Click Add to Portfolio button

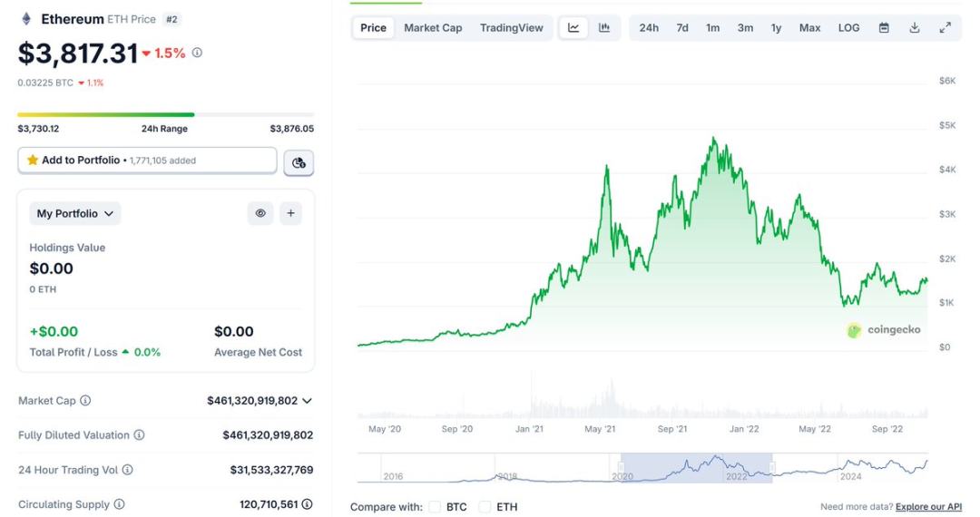tap(147, 161)
